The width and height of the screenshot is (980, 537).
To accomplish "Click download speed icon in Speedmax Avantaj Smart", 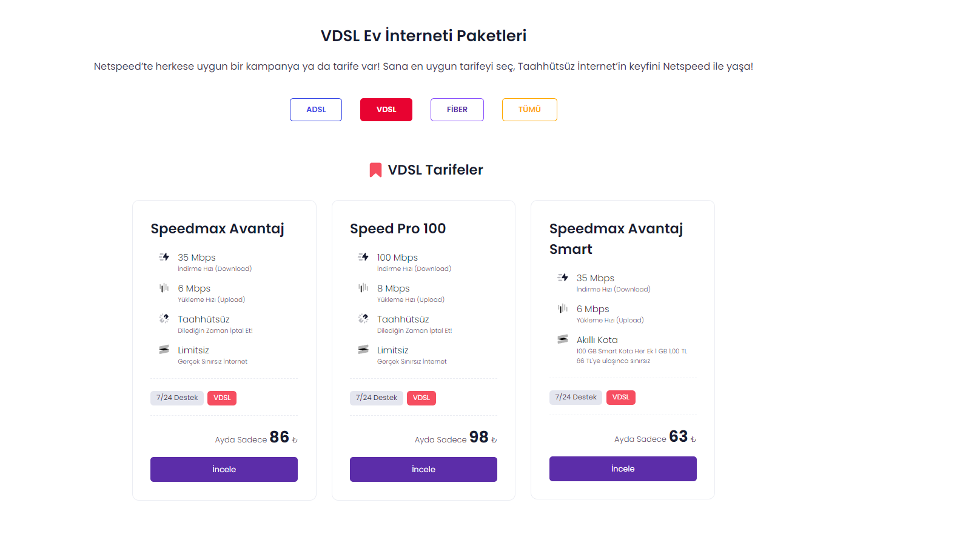I will tap(563, 278).
